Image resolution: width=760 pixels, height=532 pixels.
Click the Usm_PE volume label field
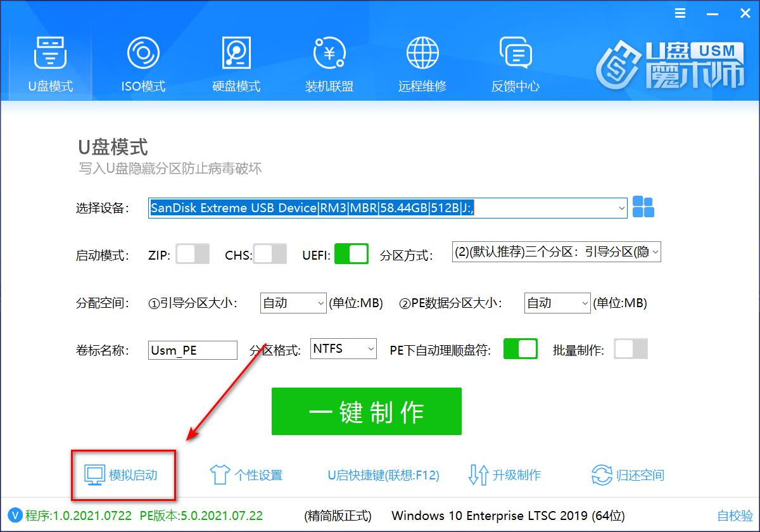coord(192,349)
